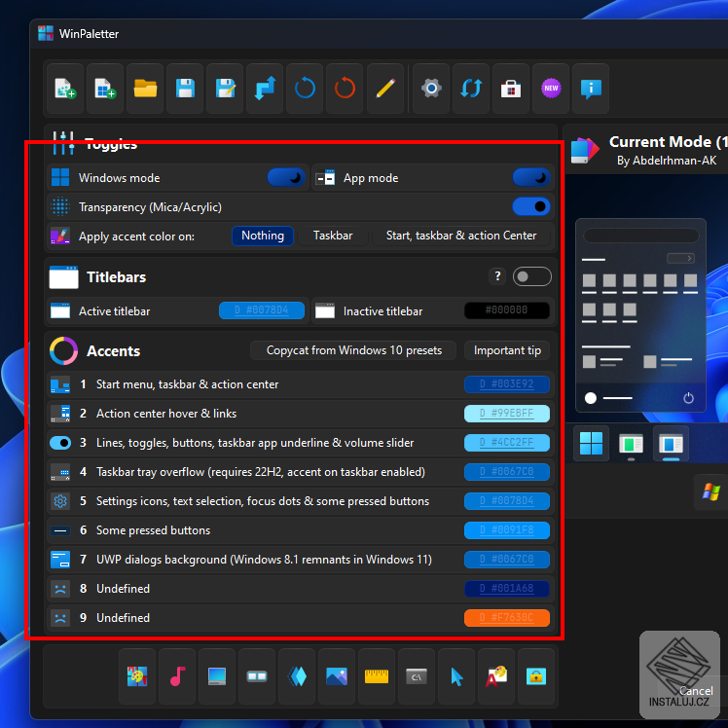The image size is (728, 728).
Task: Select Taskbar for accent color application
Action: click(333, 236)
